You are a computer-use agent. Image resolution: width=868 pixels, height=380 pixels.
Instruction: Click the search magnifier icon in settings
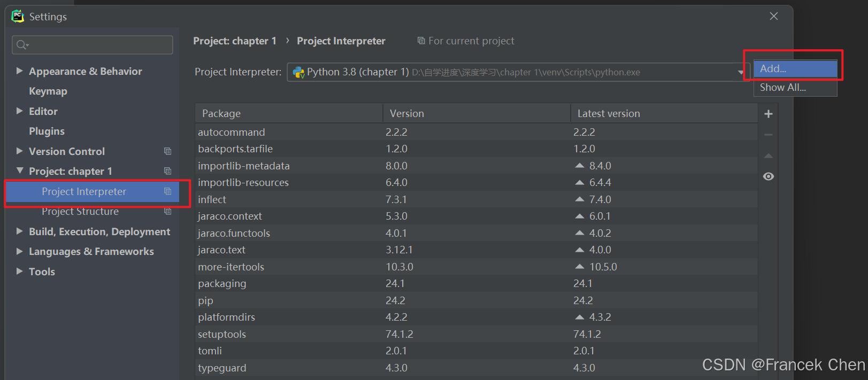click(x=22, y=45)
